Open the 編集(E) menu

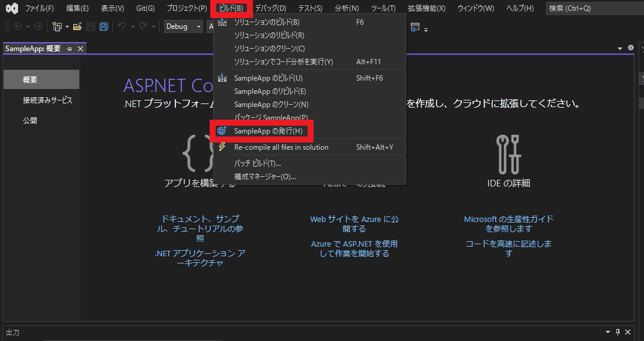tap(77, 8)
